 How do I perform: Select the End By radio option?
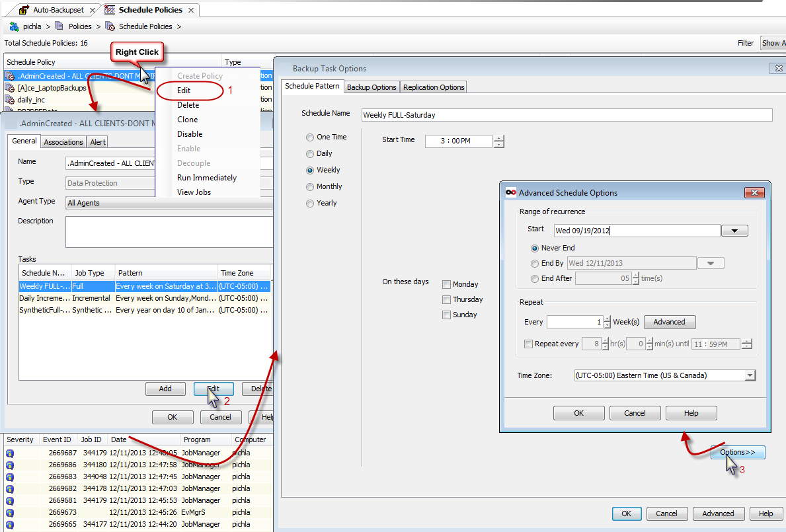tap(534, 264)
